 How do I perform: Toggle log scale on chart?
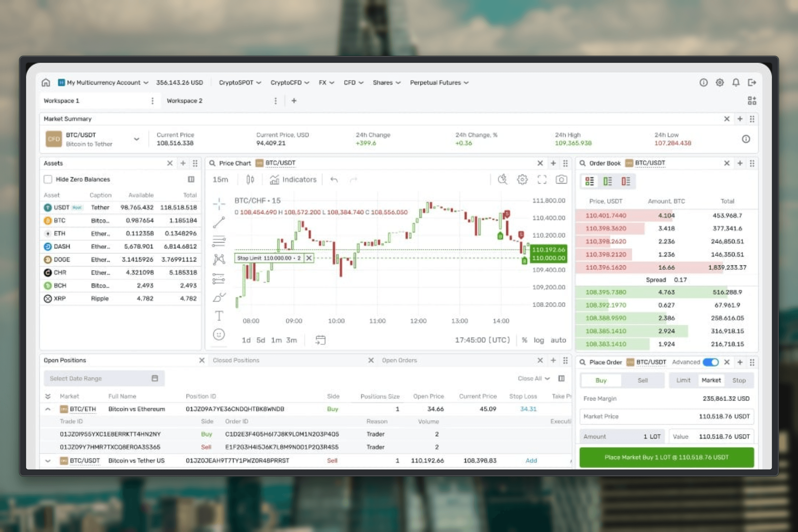coord(539,340)
